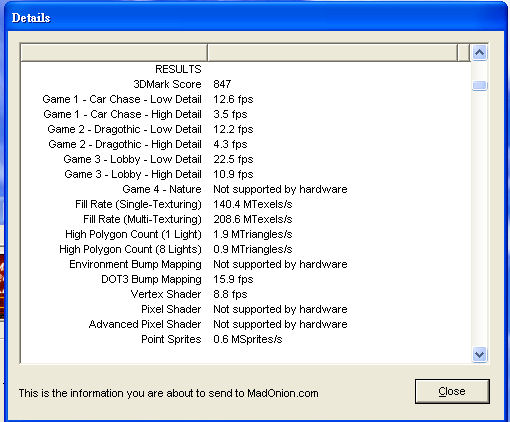
Task: Select the Vertex Shader row
Action: click(x=246, y=294)
